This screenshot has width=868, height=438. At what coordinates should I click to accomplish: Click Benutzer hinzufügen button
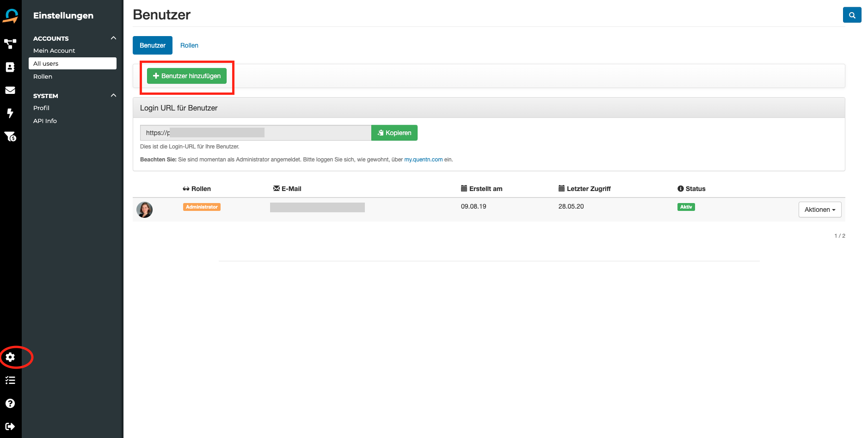(x=187, y=76)
